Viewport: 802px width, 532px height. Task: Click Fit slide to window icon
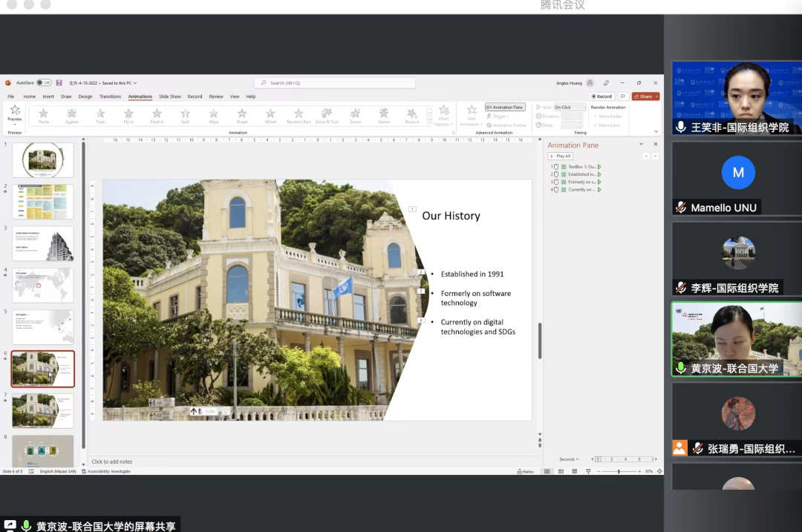(x=659, y=471)
